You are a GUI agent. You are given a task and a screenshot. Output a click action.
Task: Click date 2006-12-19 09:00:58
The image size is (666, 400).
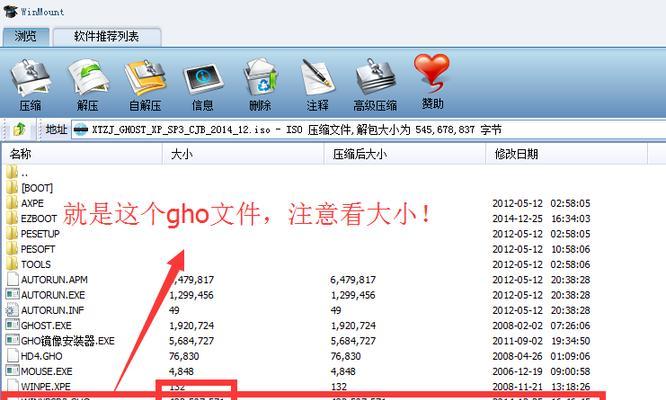[x=541, y=371]
